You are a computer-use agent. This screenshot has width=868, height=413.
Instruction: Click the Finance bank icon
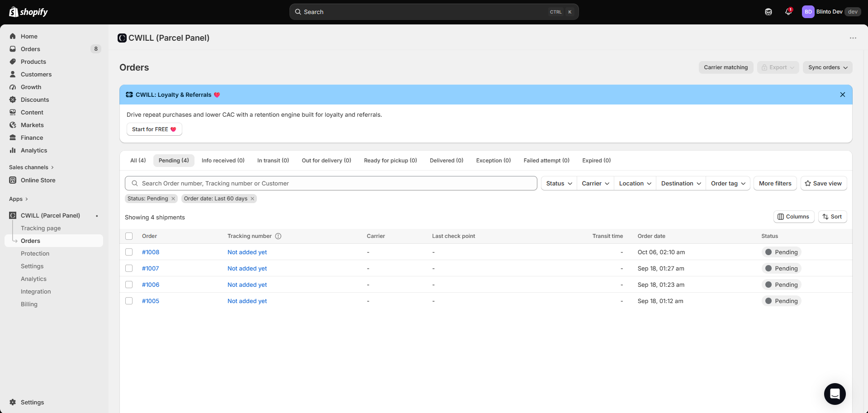[x=13, y=138]
